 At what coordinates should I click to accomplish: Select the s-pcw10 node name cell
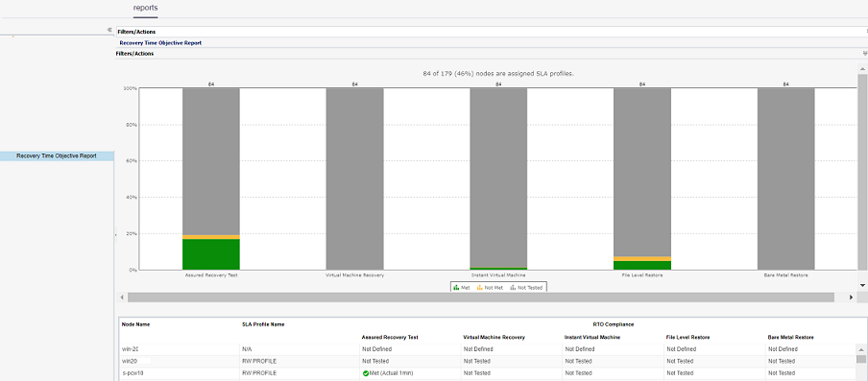[x=133, y=373]
